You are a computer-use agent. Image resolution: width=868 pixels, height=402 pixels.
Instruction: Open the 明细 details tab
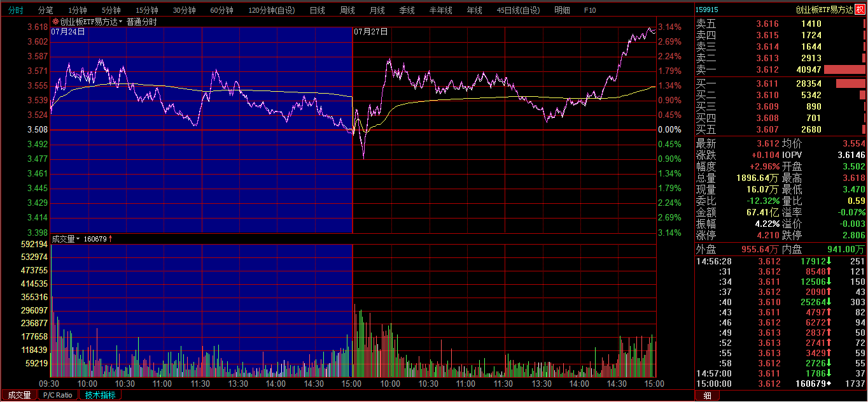click(x=562, y=10)
